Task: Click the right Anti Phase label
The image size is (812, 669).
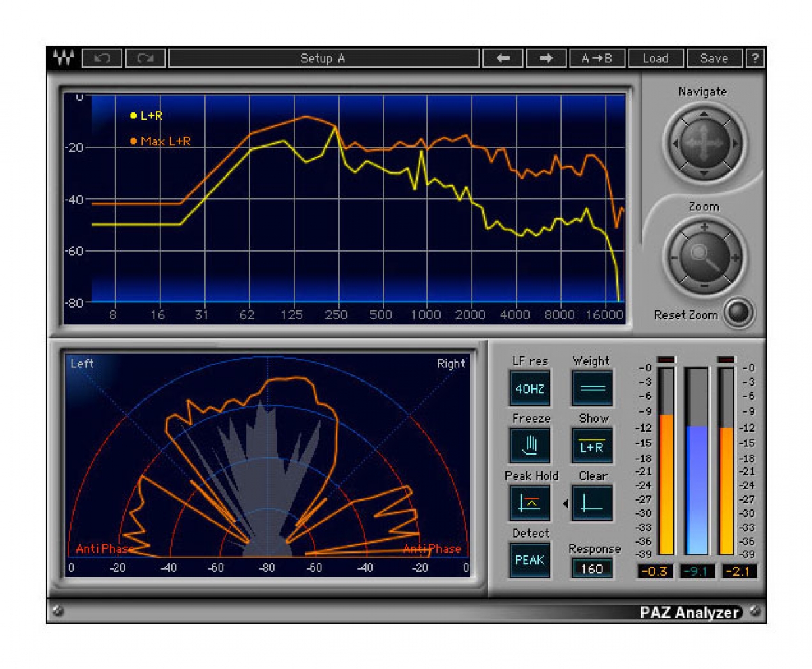Action: click(432, 549)
